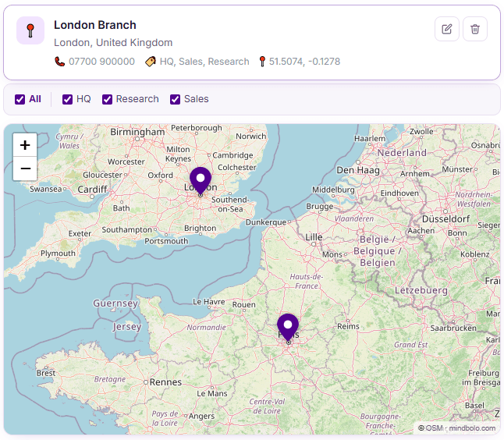Click the Lille label on the map

point(314,237)
